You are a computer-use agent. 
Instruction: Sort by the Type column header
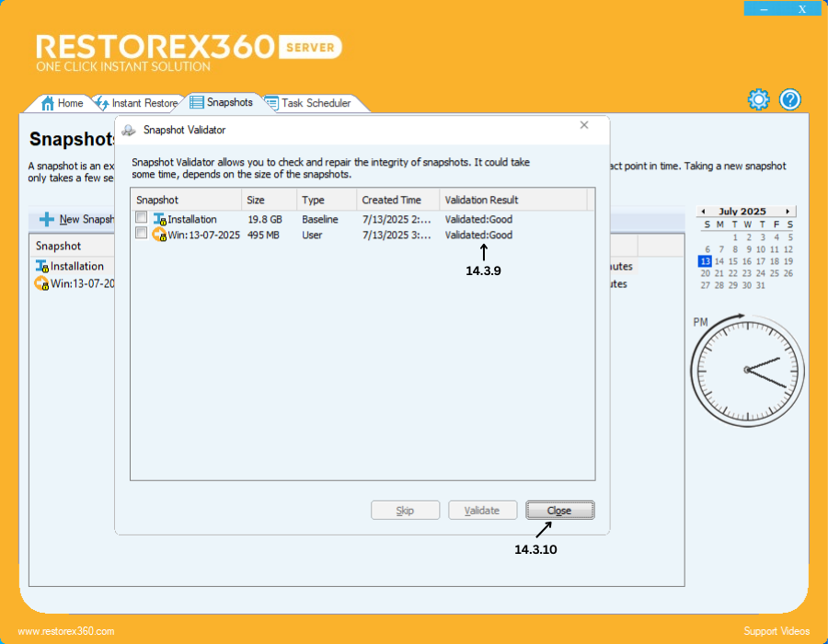(x=327, y=200)
